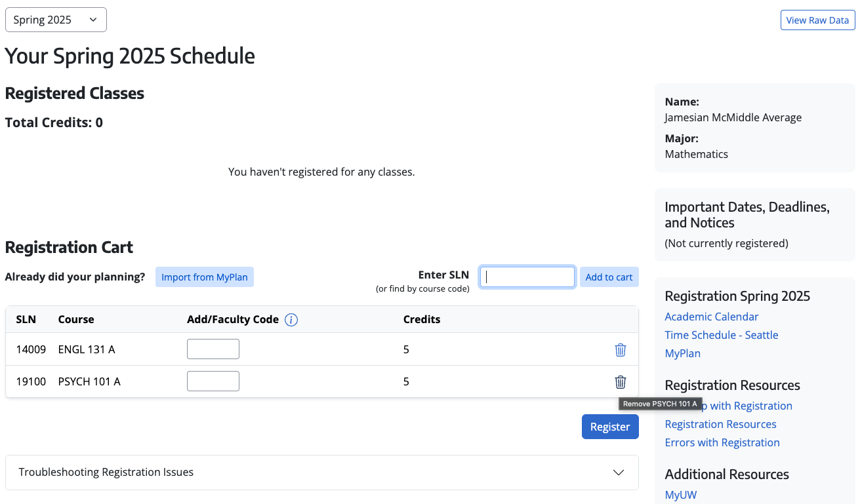Open the Spring 2025 quarter dropdown
The height and width of the screenshot is (504, 860).
pos(56,20)
